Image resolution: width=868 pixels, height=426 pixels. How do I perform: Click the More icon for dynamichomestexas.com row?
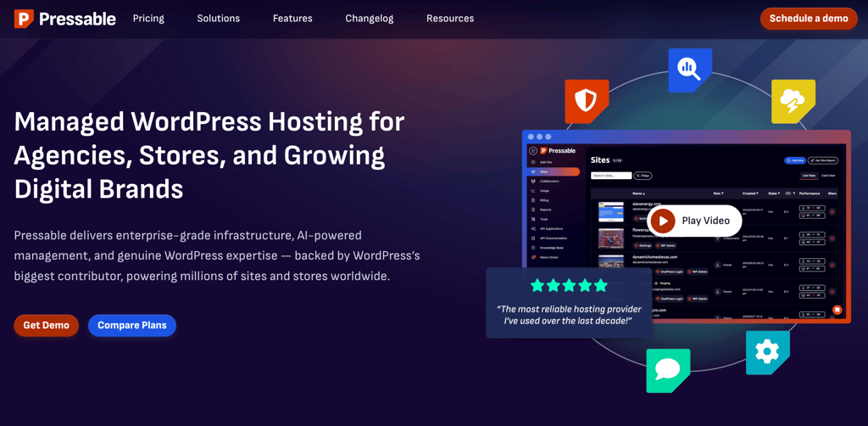click(x=832, y=264)
